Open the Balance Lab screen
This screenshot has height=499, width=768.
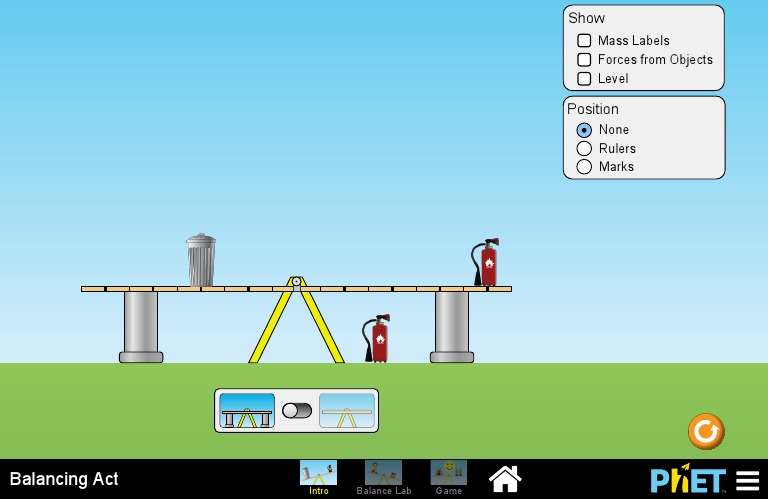point(384,478)
